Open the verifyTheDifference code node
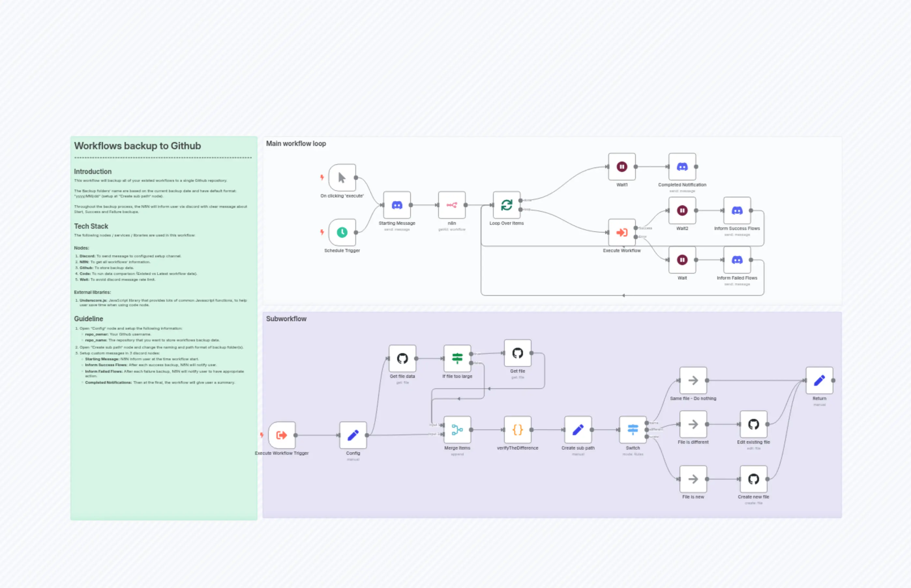Screen dimensions: 911x588 517,430
